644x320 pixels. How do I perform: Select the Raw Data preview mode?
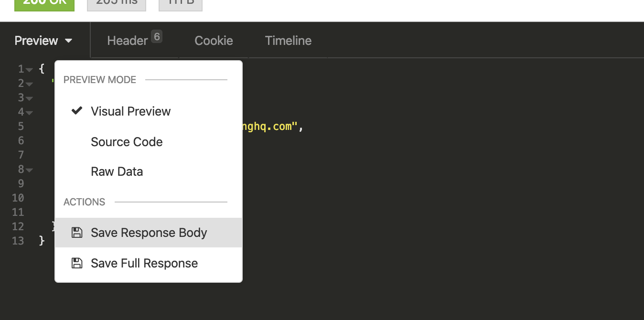[x=117, y=171]
